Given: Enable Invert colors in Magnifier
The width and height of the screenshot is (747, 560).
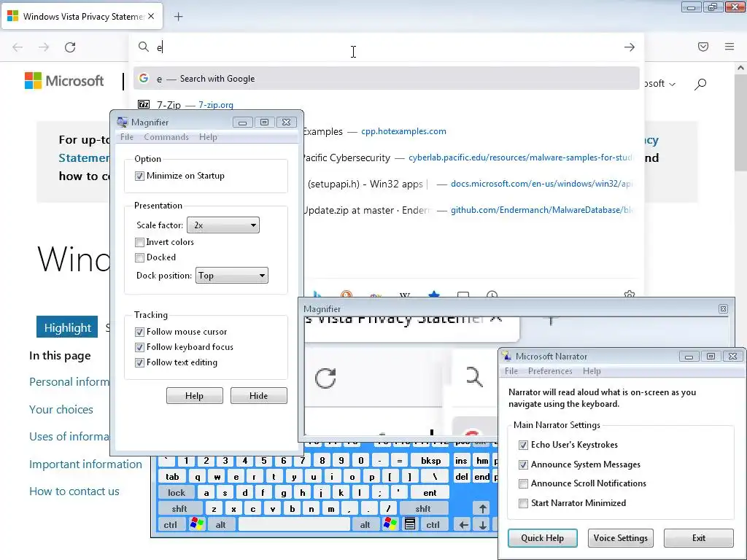Looking at the screenshot, I should (139, 242).
